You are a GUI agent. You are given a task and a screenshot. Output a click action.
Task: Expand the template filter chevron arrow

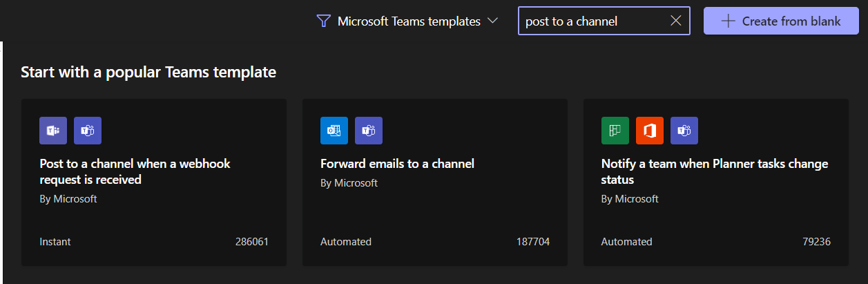(492, 21)
